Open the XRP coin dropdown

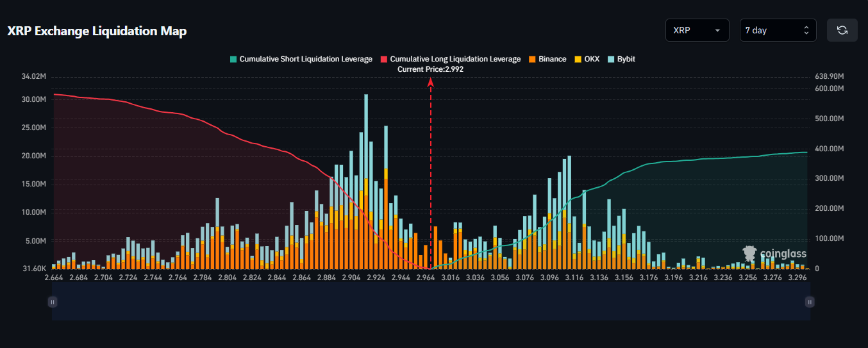[x=697, y=30]
